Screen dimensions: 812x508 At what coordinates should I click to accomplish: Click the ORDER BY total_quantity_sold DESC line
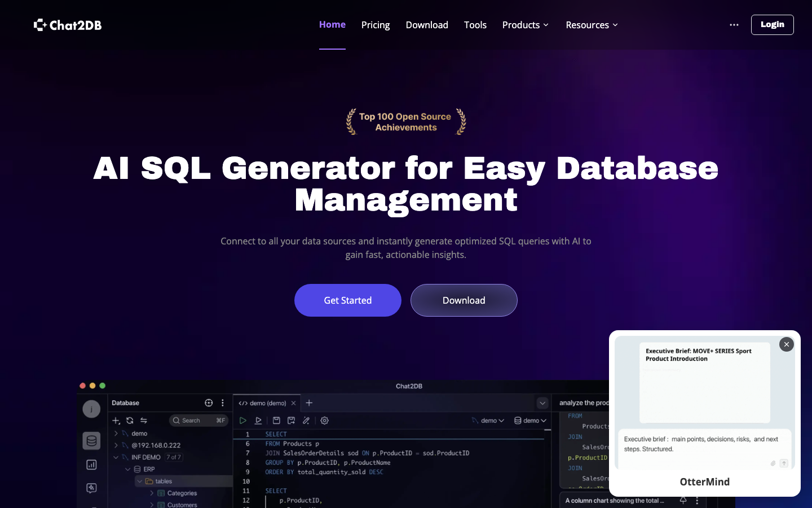point(324,472)
